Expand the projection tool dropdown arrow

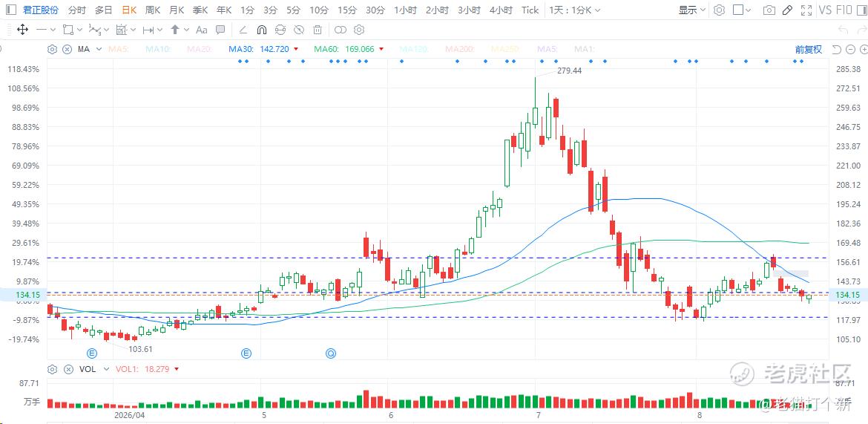click(x=134, y=30)
